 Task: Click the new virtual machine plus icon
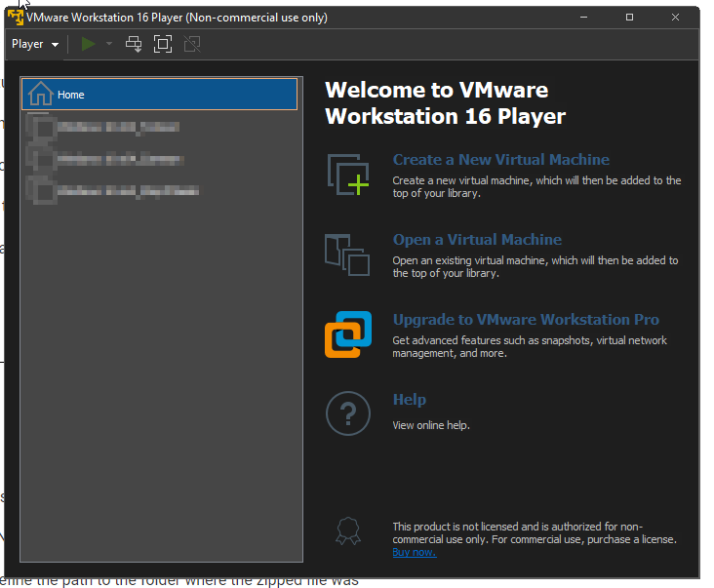pyautogui.click(x=348, y=175)
